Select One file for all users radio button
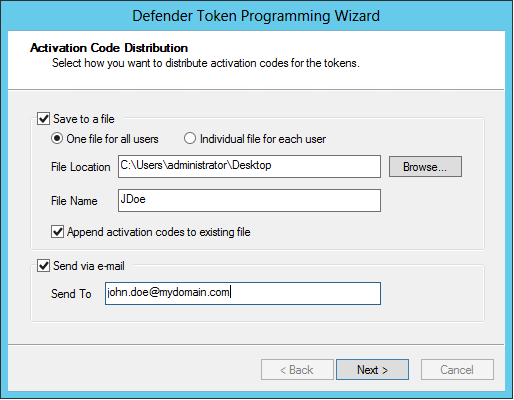The height and width of the screenshot is (400, 514). click(x=57, y=138)
